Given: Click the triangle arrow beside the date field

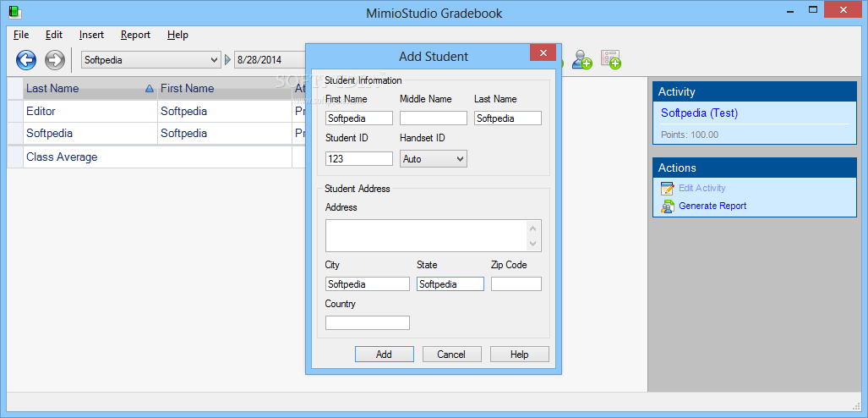Looking at the screenshot, I should [227, 60].
